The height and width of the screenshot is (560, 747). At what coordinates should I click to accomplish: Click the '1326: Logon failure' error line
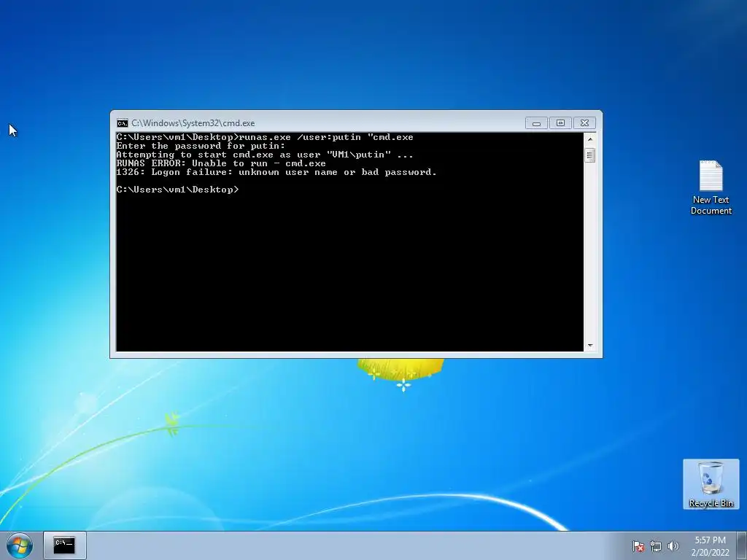[276, 172]
